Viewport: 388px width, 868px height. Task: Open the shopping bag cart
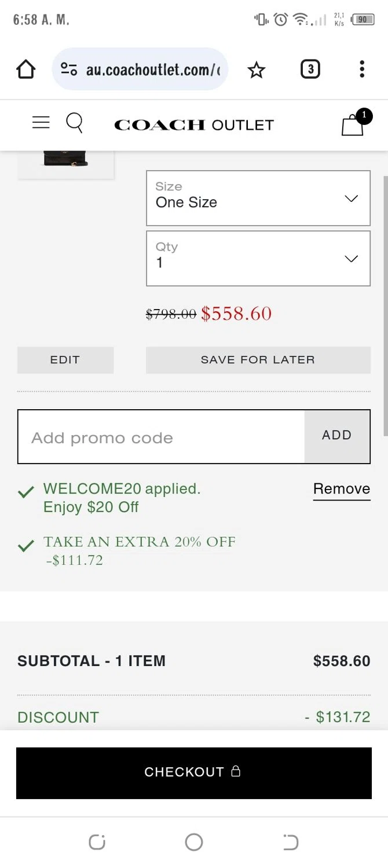(353, 124)
